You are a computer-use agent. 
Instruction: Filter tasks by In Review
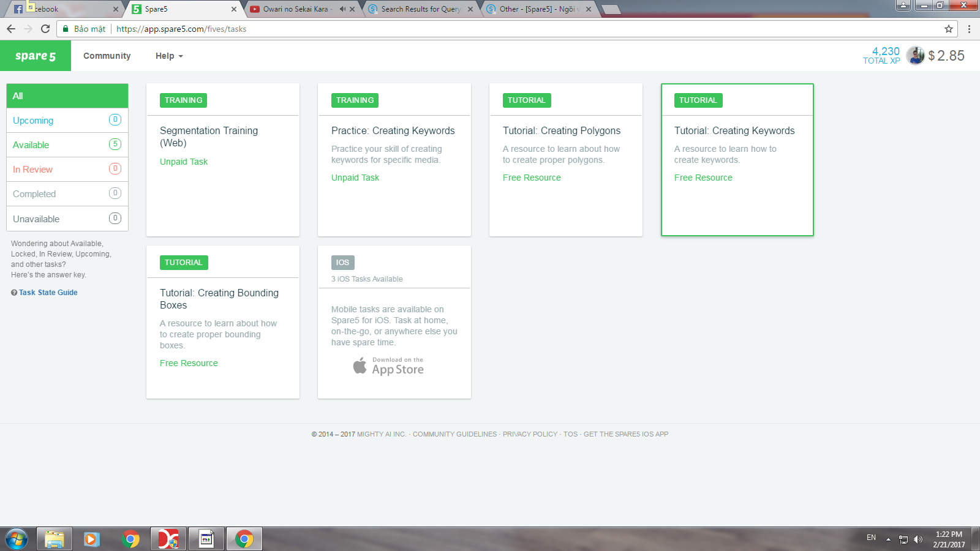67,170
